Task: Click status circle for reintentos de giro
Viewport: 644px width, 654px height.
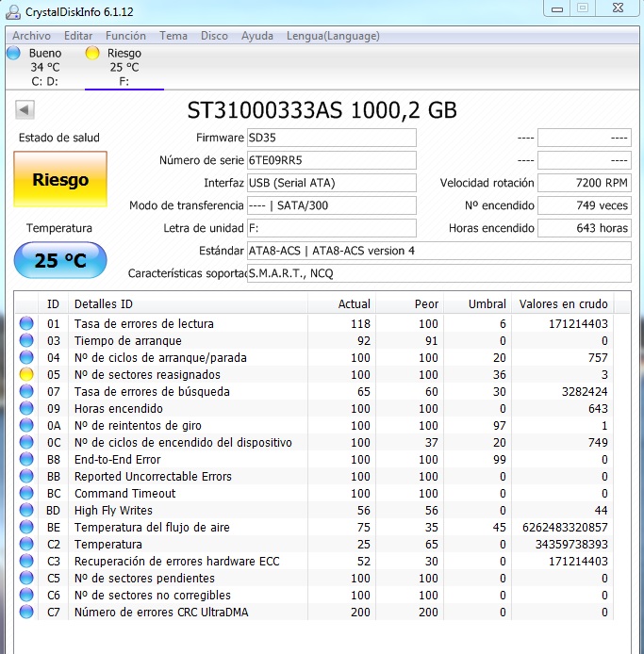Action: [26, 425]
